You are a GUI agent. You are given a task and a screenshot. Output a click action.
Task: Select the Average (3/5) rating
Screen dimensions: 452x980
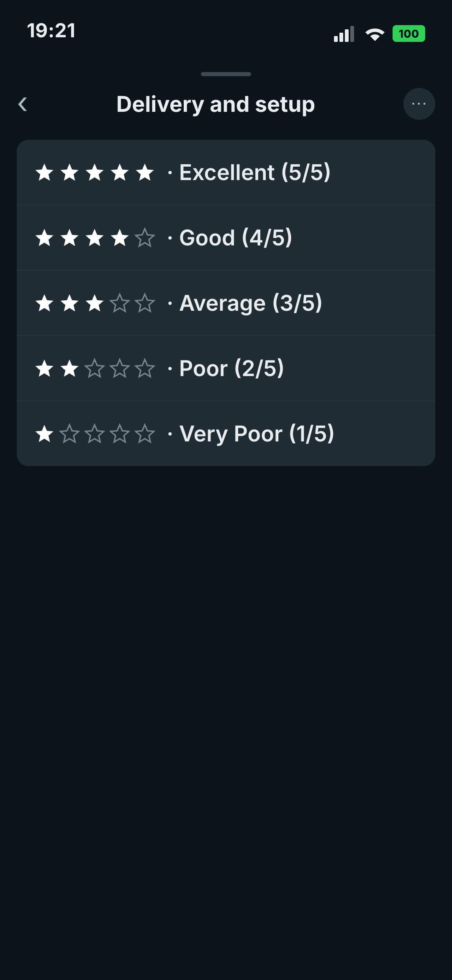pos(226,303)
